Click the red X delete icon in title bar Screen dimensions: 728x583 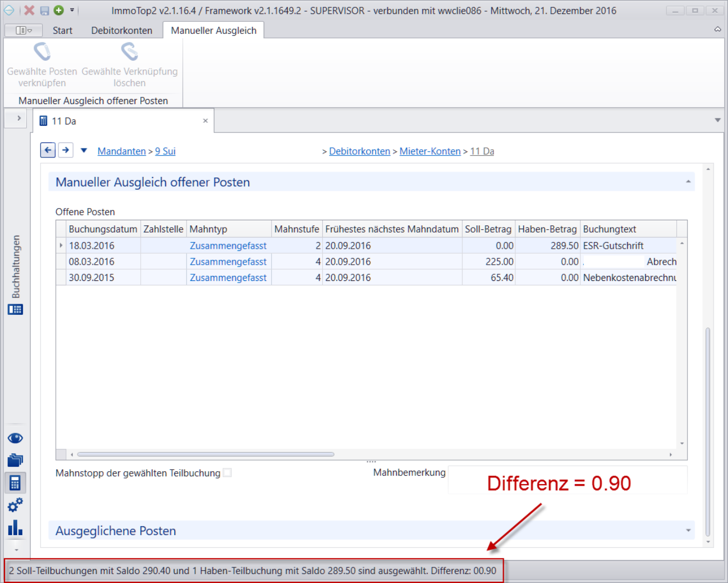[x=29, y=11]
